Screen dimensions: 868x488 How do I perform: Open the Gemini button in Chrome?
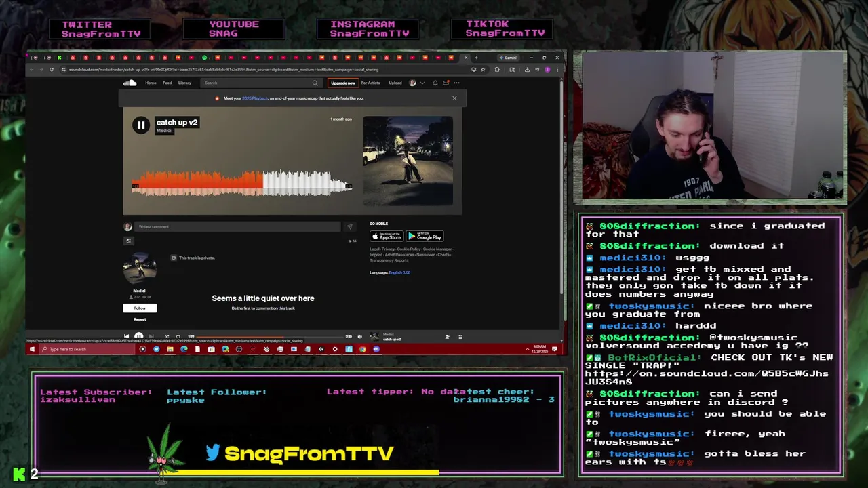[x=509, y=58]
